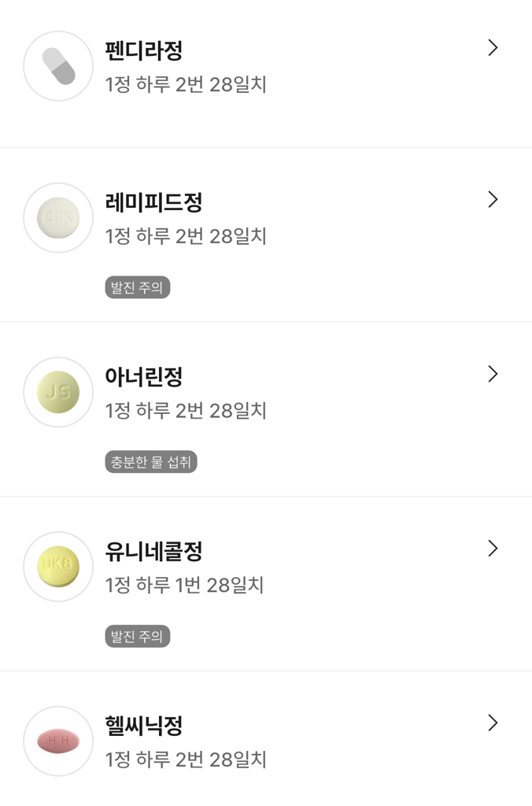Select the 펜디라정 medication name
Screen dimensions: 532x806
pyautogui.click(x=144, y=51)
